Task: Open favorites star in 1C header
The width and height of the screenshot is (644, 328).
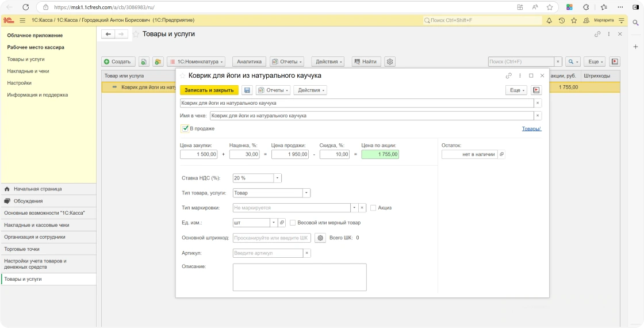Action: coord(574,20)
